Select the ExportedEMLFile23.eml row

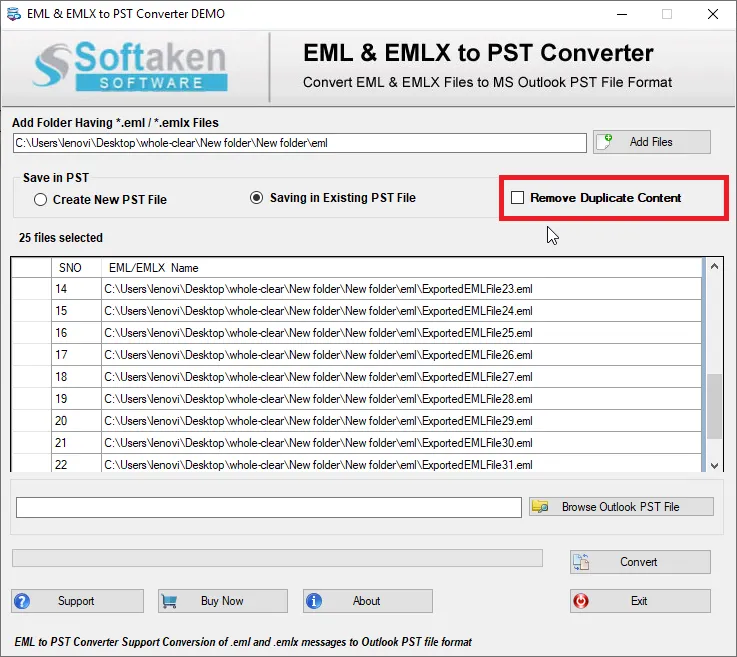coord(356,289)
